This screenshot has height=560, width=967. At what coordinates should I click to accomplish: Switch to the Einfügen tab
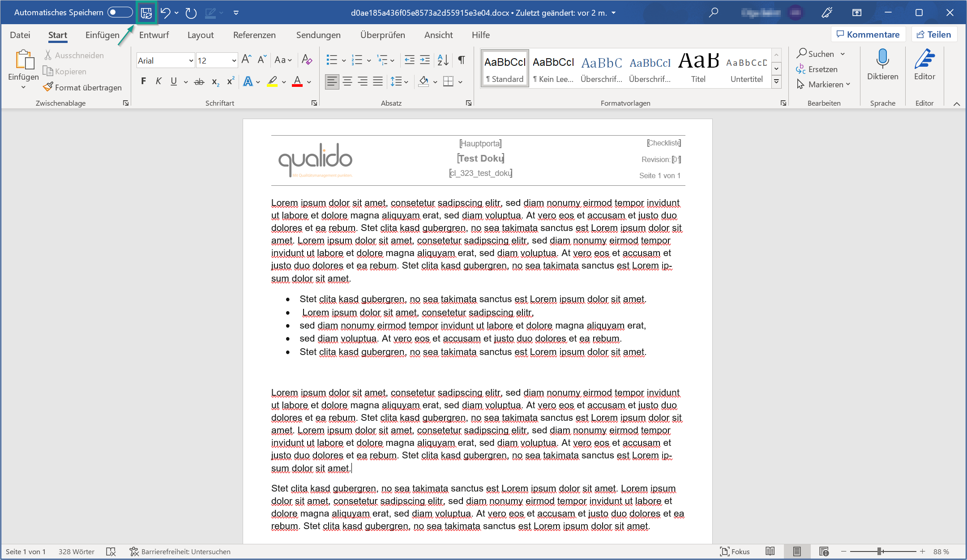[x=103, y=35]
